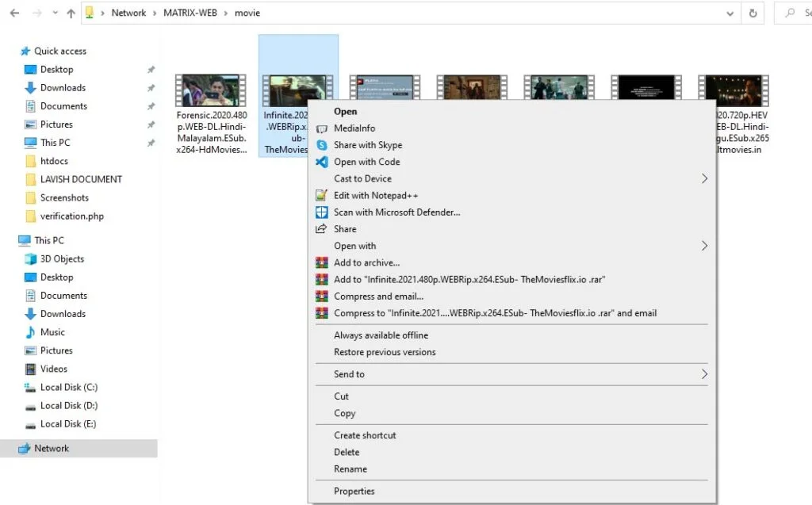Expand the Open with submenu arrow
812x505 pixels.
point(704,246)
